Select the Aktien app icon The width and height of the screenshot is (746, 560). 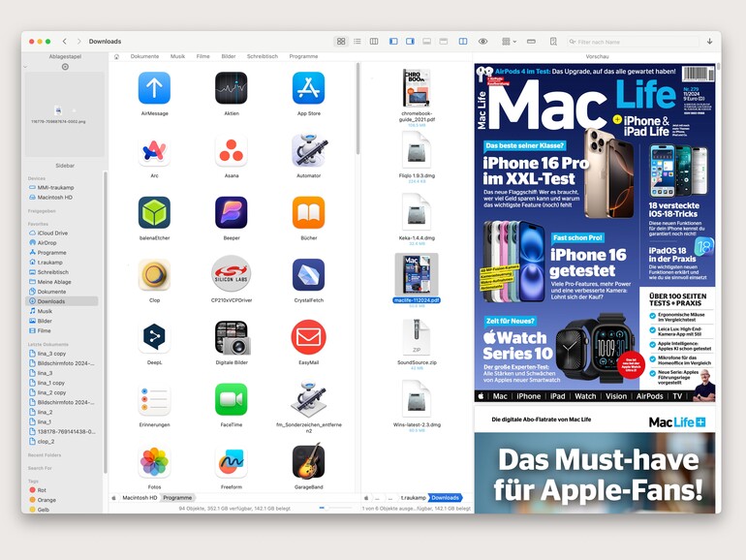pyautogui.click(x=232, y=88)
